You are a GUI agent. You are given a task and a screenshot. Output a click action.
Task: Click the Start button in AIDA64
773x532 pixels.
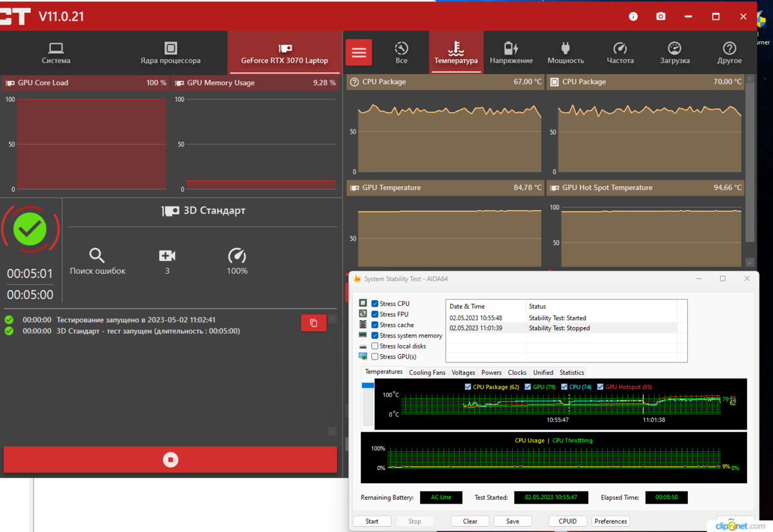point(372,521)
